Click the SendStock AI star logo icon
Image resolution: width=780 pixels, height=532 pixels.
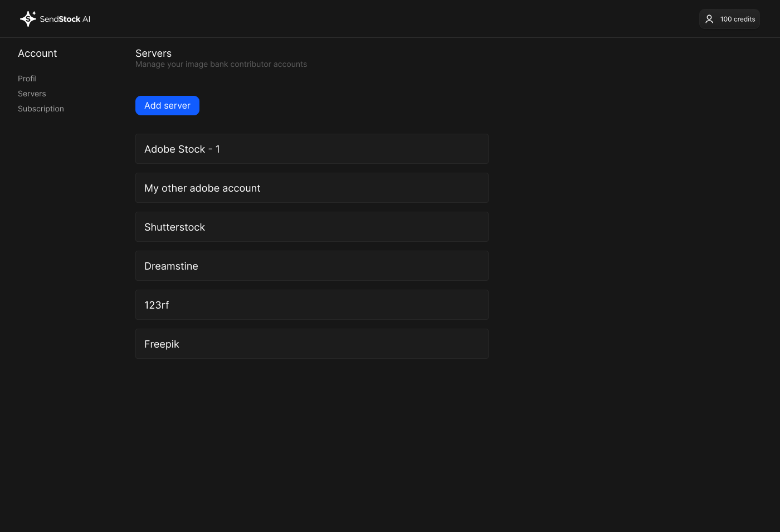(x=28, y=19)
